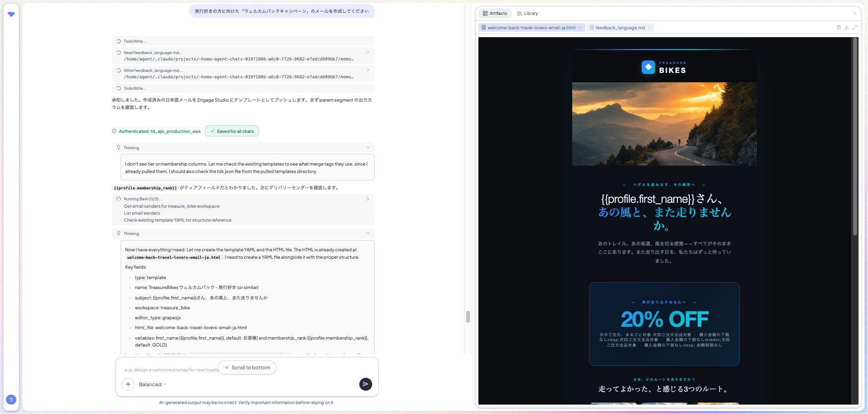Expand the Read feedback_language.md step
The height and width of the screenshot is (414, 868).
(368, 52)
